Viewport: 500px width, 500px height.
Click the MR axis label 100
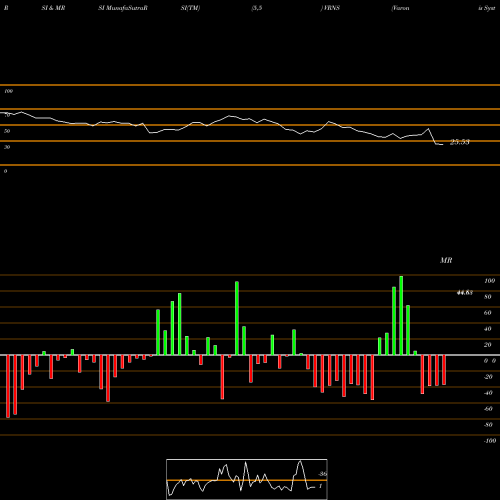click(x=489, y=281)
